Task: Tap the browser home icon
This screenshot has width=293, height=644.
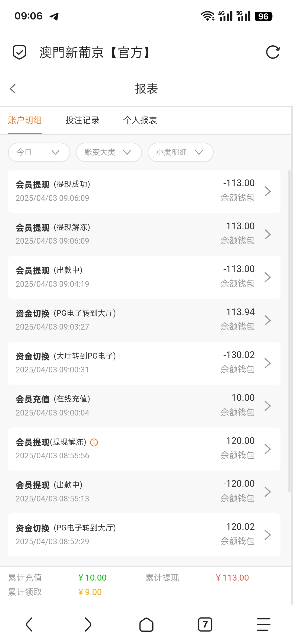Action: tap(146, 624)
